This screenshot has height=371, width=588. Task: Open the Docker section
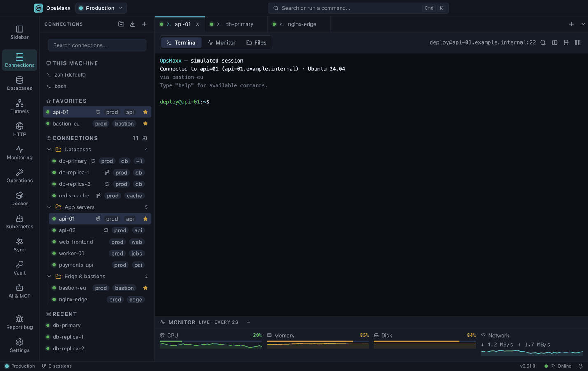click(x=19, y=199)
